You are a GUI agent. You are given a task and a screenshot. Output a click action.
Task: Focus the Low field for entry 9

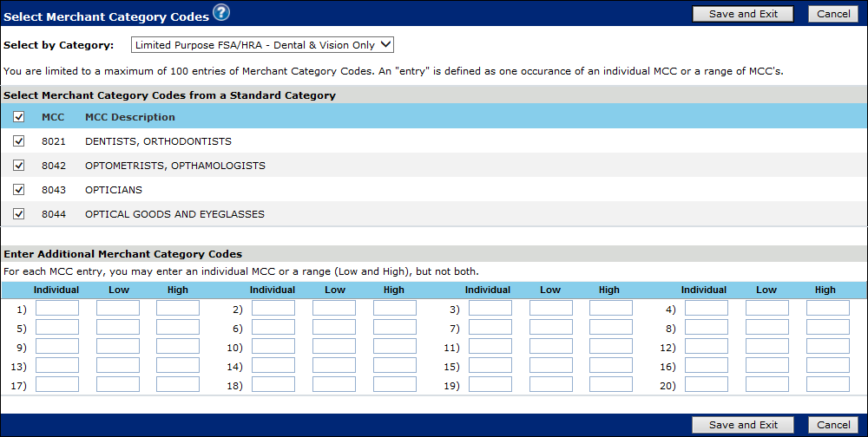(118, 346)
